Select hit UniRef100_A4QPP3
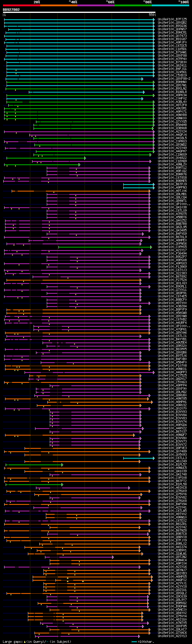 click(172, 372)
